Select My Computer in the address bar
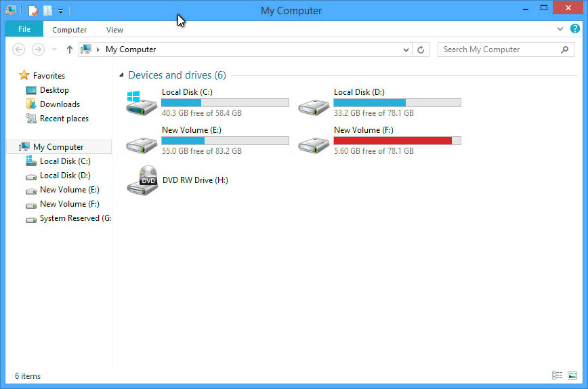588x389 pixels. (x=131, y=49)
